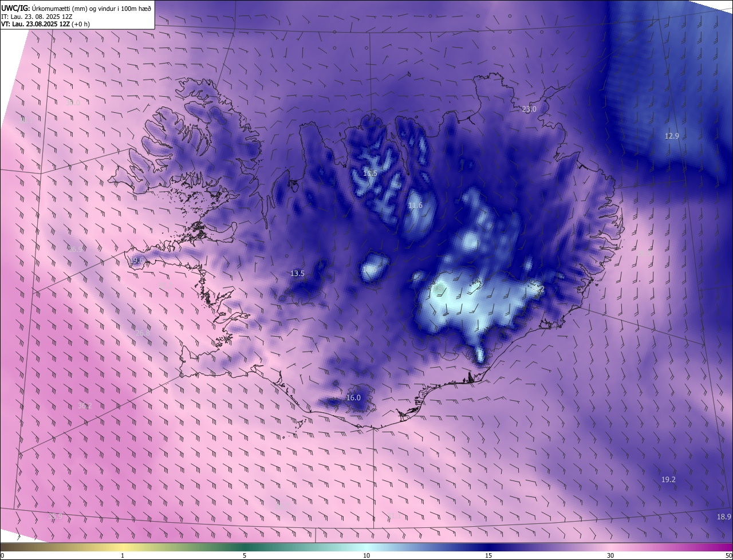Click the 12.9 value label over the sea
733x560 pixels.
coord(672,136)
